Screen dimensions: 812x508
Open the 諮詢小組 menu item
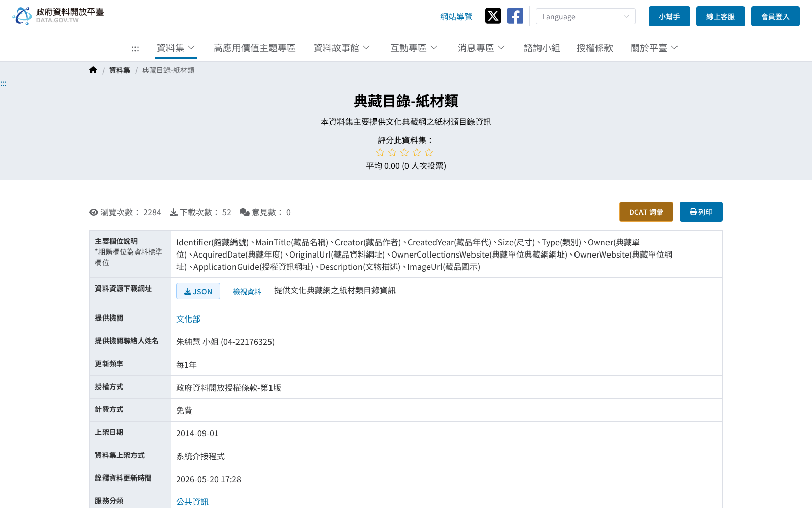542,48
